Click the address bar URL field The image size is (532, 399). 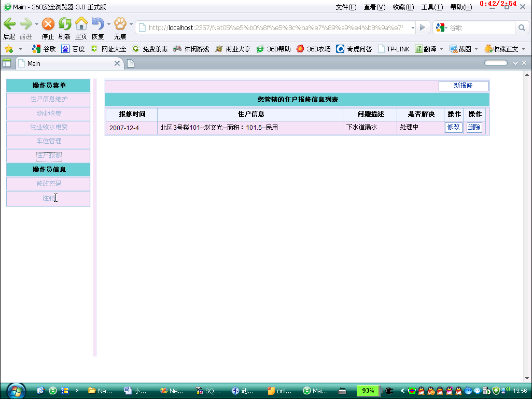click(x=275, y=28)
